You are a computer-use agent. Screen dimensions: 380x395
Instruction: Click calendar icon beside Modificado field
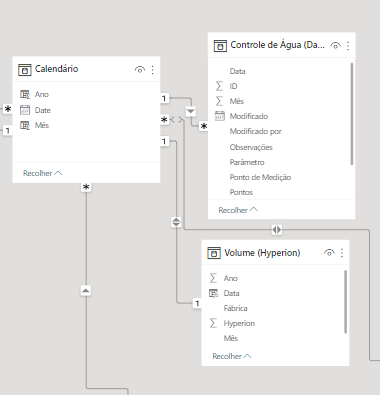220,116
